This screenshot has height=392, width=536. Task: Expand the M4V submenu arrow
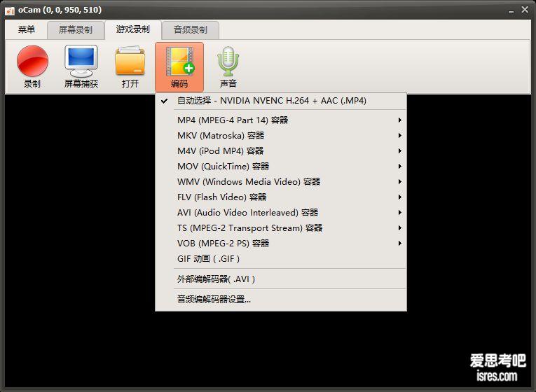(399, 151)
